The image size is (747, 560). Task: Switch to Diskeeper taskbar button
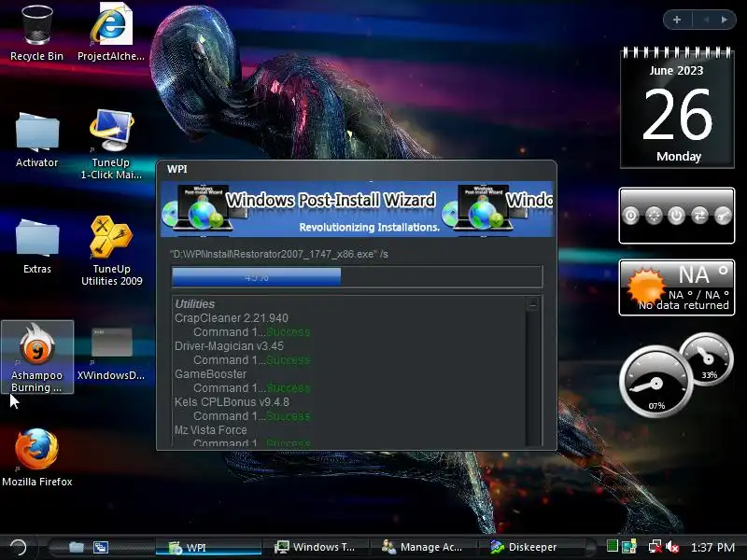click(530, 547)
